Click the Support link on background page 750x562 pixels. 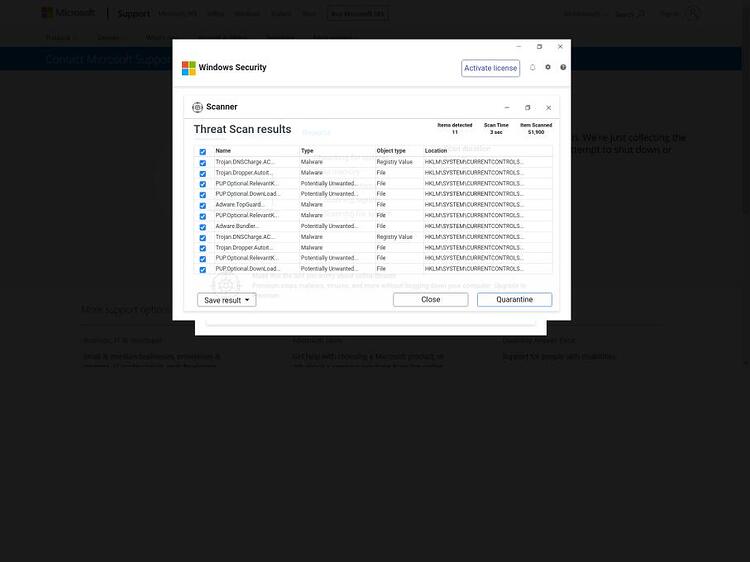click(133, 14)
